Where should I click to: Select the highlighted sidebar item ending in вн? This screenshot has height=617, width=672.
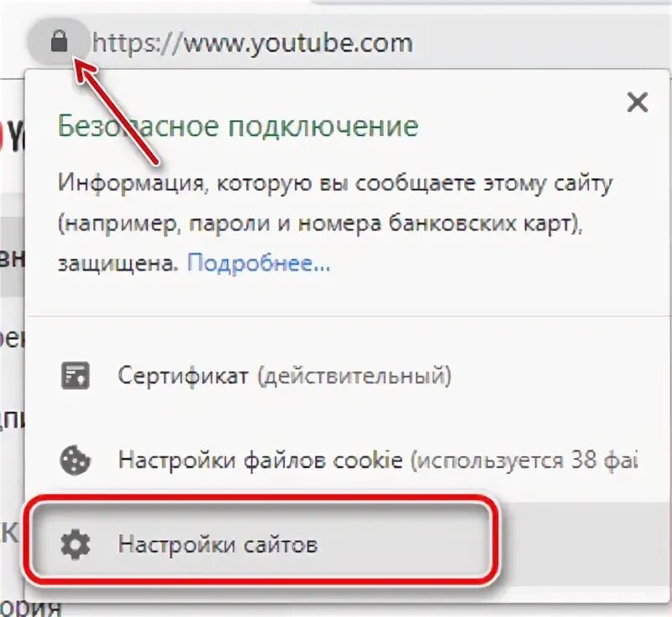coord(12,257)
